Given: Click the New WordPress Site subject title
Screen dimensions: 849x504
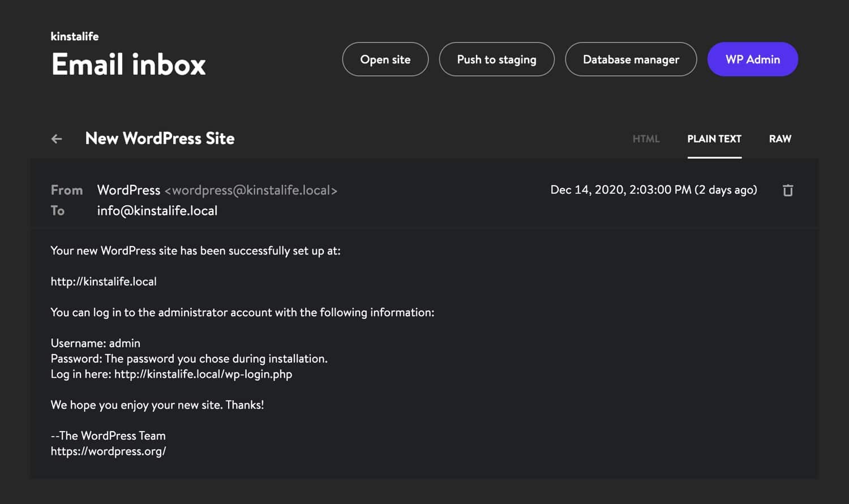Looking at the screenshot, I should point(160,139).
